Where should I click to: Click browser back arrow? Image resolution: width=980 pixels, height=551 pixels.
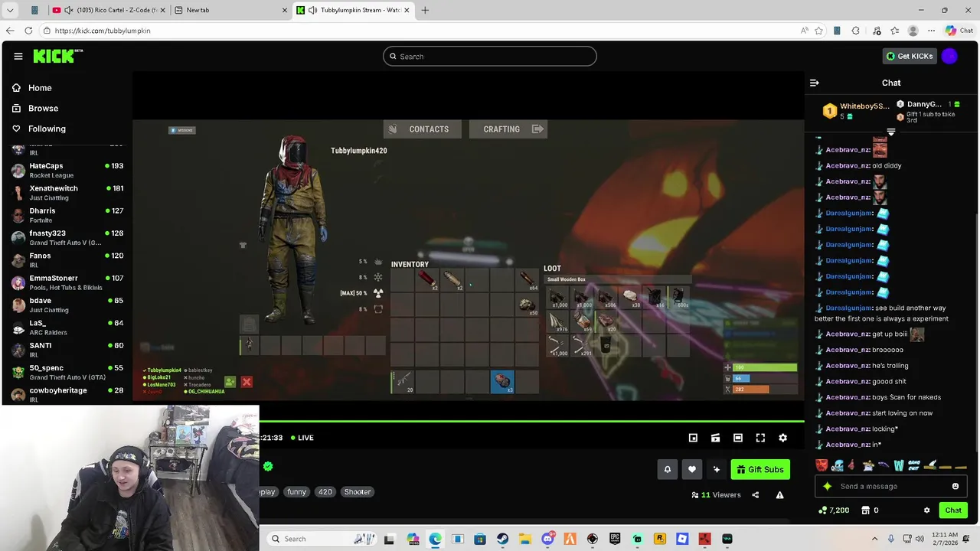[x=10, y=31]
